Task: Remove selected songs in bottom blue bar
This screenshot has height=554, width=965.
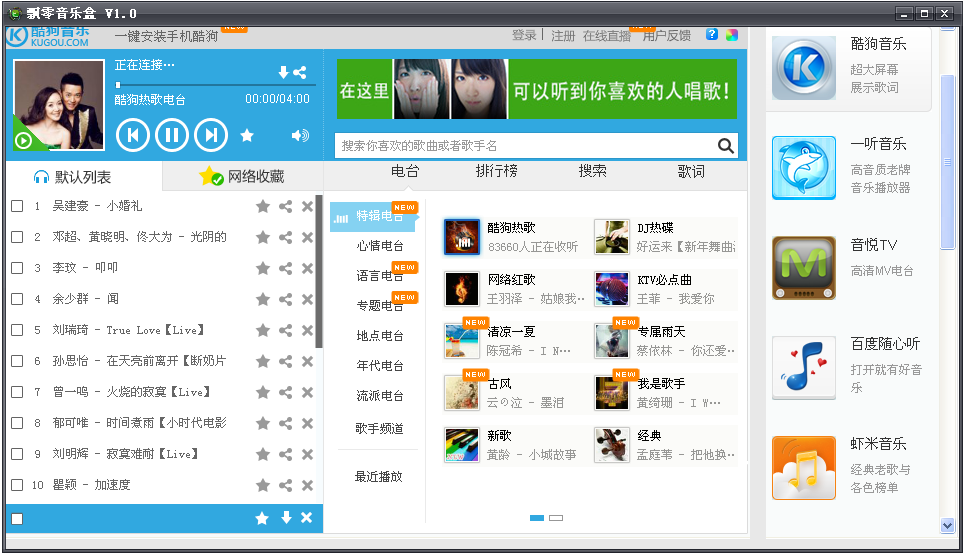Action: coord(306,518)
